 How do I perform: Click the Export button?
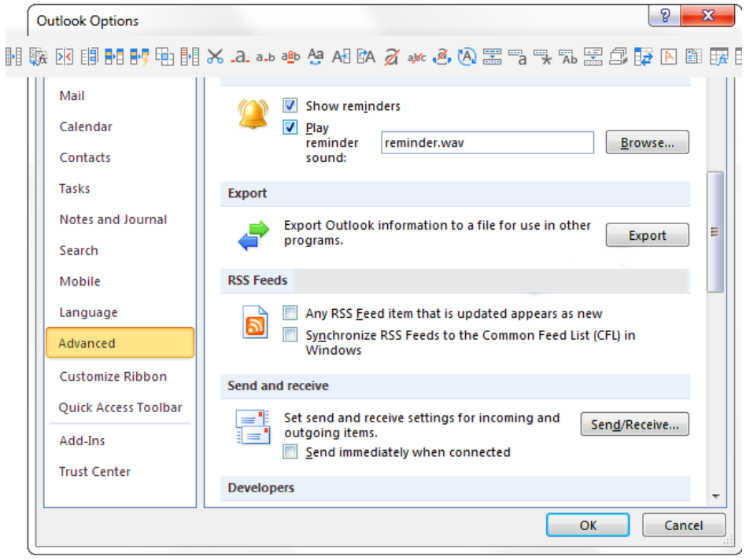647,235
